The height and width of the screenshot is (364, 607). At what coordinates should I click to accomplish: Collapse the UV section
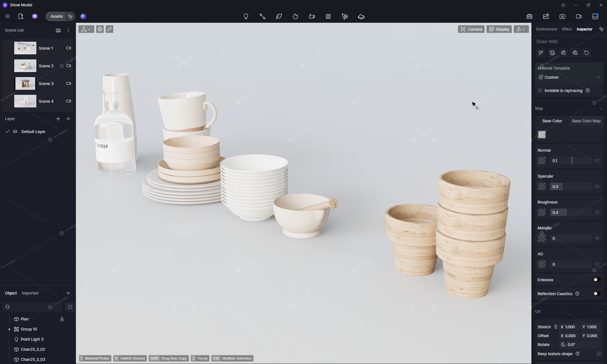(x=601, y=312)
